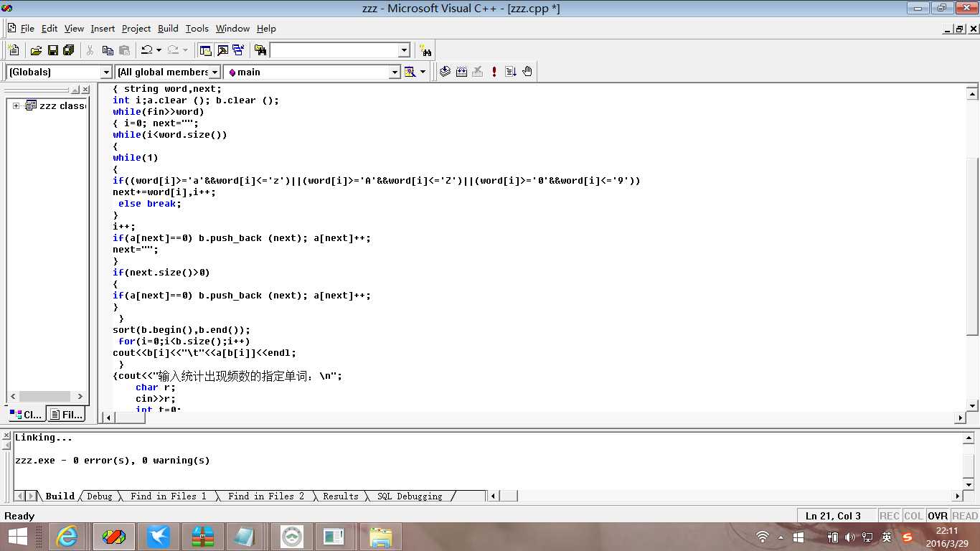Open the File menu

coord(27,29)
